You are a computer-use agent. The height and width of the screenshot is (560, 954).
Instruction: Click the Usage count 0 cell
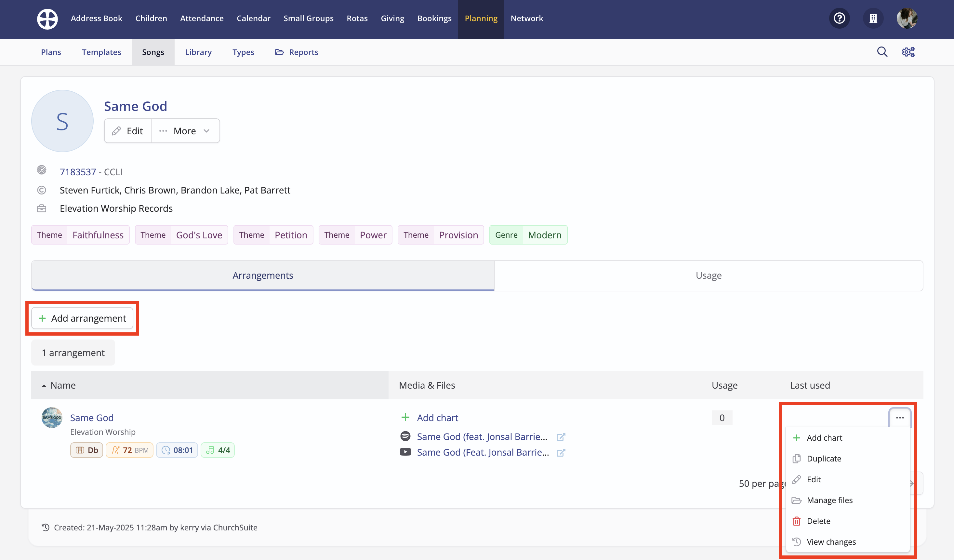tap(722, 418)
